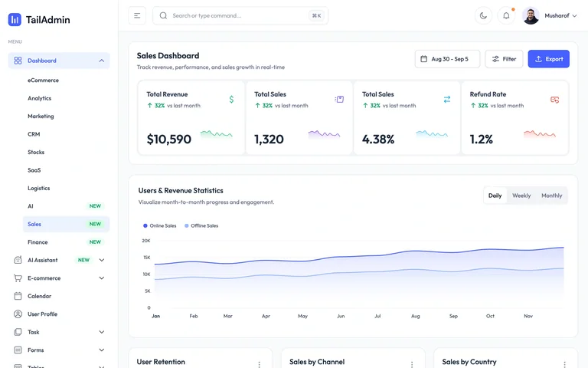Click the Filter button
Viewport: 588px width, 368px height.
pos(504,59)
